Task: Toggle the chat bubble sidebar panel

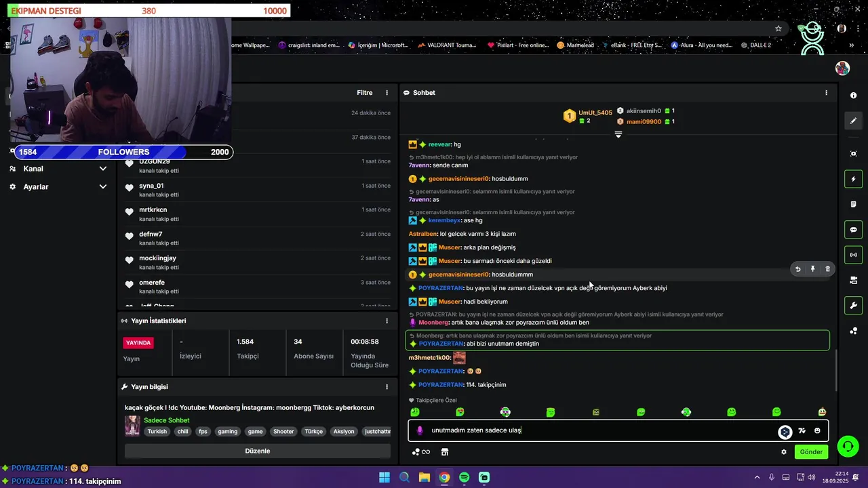Action: (x=853, y=230)
